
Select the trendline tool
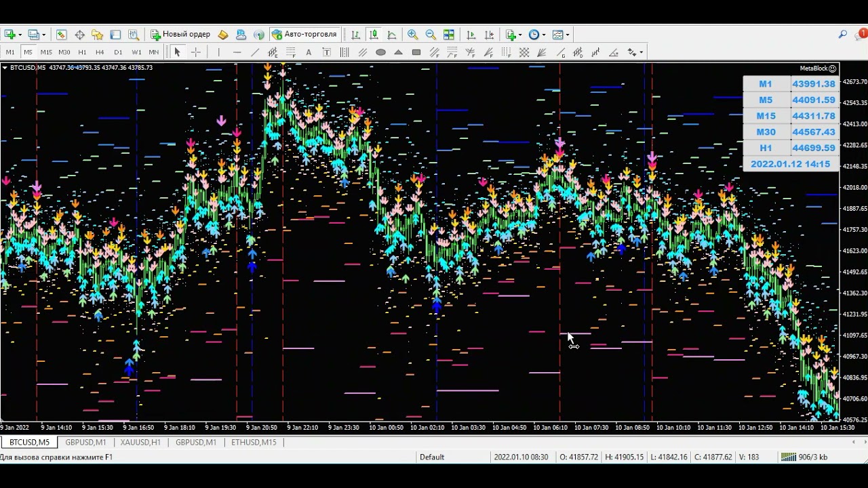coord(255,52)
